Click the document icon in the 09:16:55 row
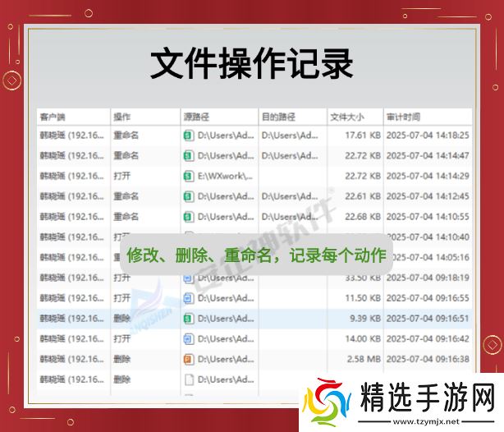The image size is (504, 432). (x=188, y=298)
